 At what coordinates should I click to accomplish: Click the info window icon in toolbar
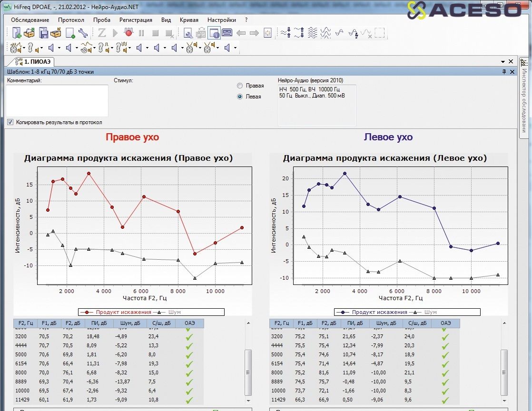(x=214, y=33)
